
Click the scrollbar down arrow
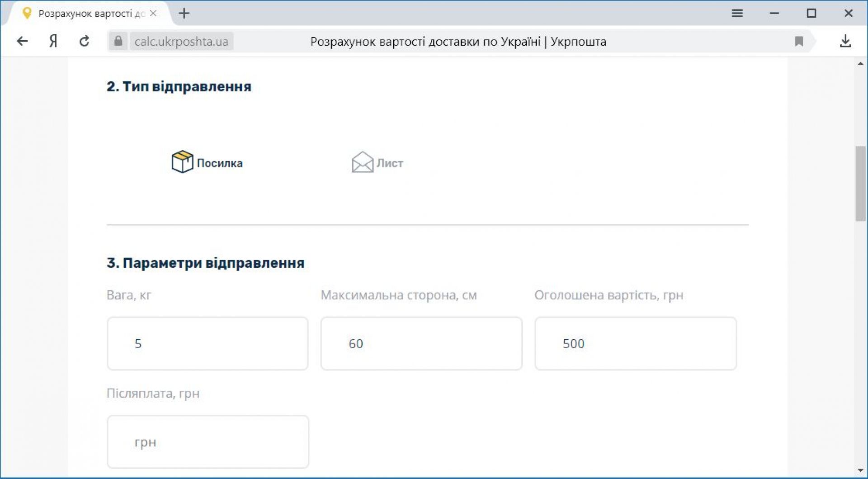coord(860,471)
